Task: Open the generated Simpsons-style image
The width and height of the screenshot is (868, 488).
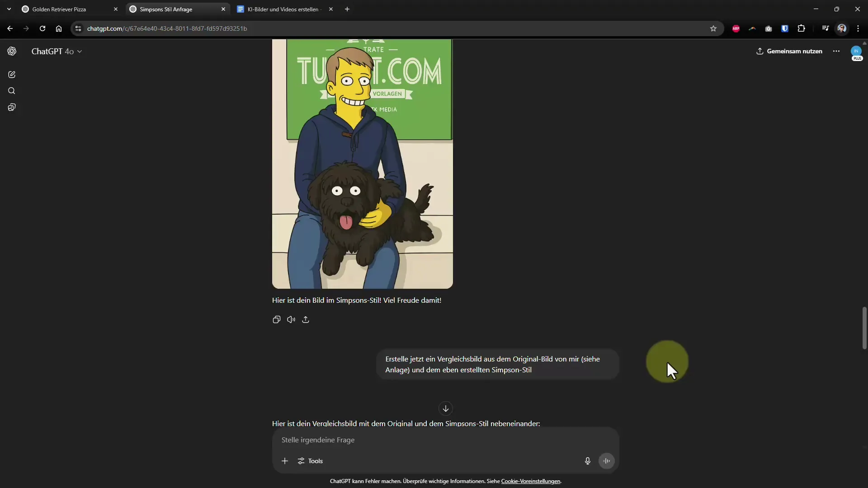Action: 363,164
